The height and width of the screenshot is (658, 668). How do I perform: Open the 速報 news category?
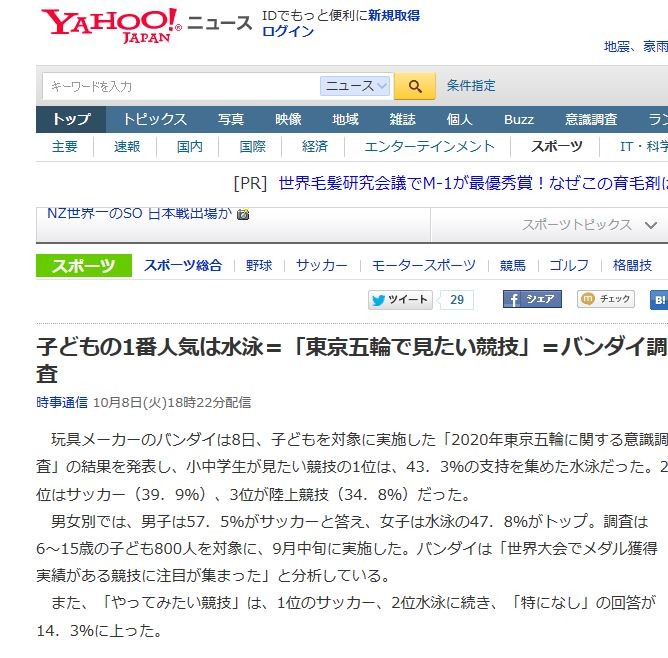pyautogui.click(x=127, y=147)
